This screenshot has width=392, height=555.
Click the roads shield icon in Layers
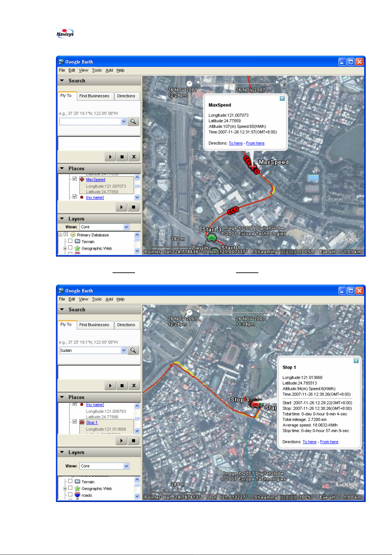tap(77, 495)
